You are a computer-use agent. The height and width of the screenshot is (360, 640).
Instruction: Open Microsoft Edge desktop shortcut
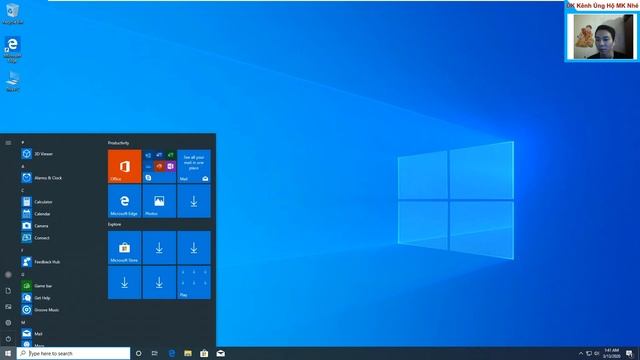point(12,49)
